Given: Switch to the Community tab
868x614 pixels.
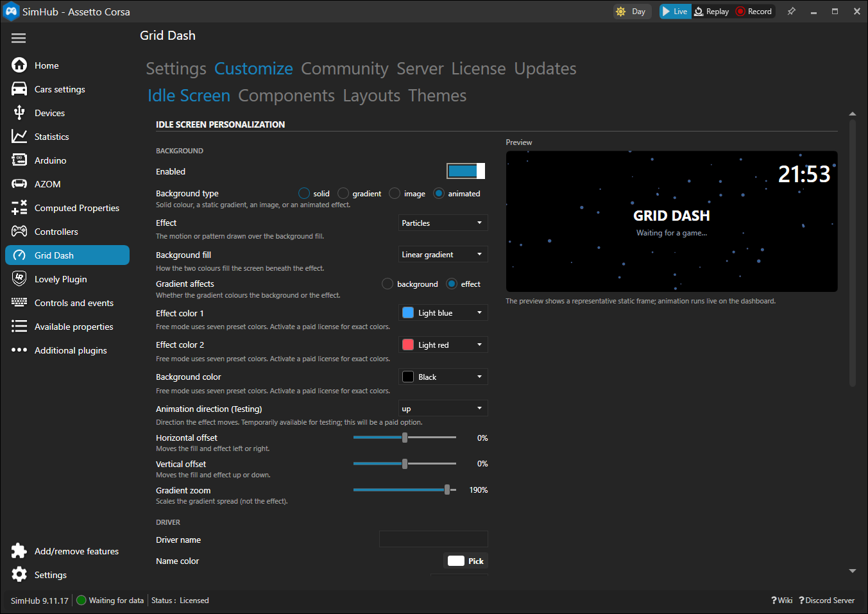Looking at the screenshot, I should (345, 69).
